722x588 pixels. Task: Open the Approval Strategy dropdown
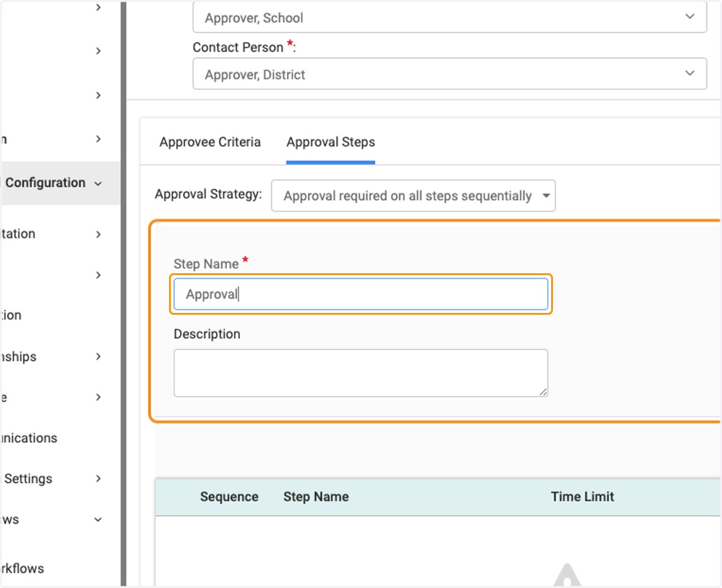(x=413, y=196)
